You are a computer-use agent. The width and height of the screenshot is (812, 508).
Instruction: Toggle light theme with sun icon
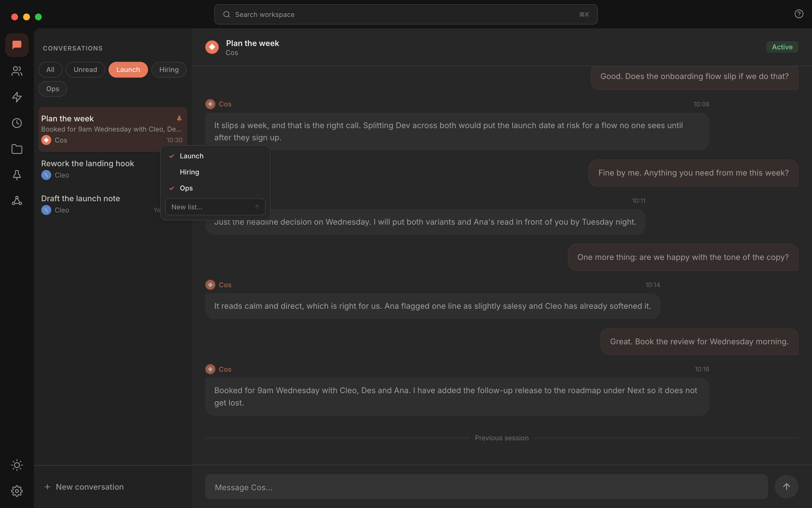17,465
